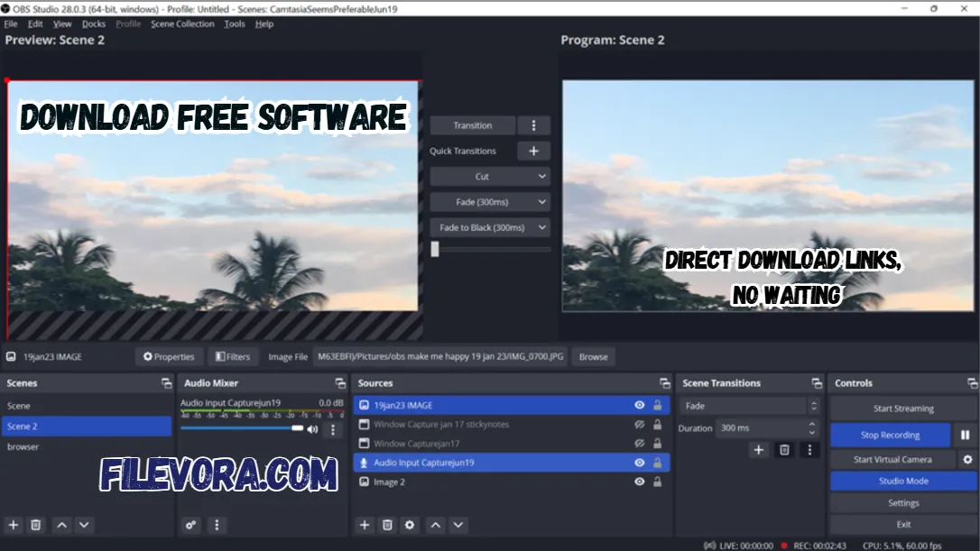Remove the selected source using the trash icon
980x551 pixels.
(386, 524)
